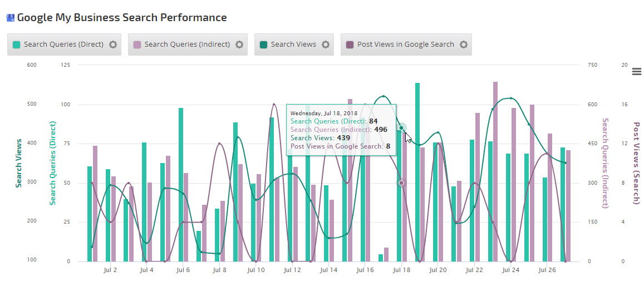Click the Google My Business Search Performance title
Image resolution: width=644 pixels, height=296 pixels.
(122, 18)
